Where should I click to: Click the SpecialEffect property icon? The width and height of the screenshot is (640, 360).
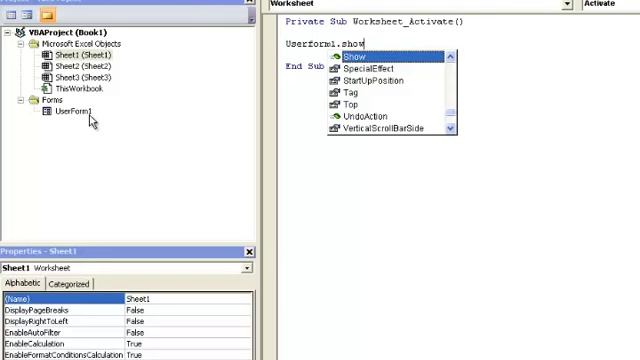(x=335, y=69)
